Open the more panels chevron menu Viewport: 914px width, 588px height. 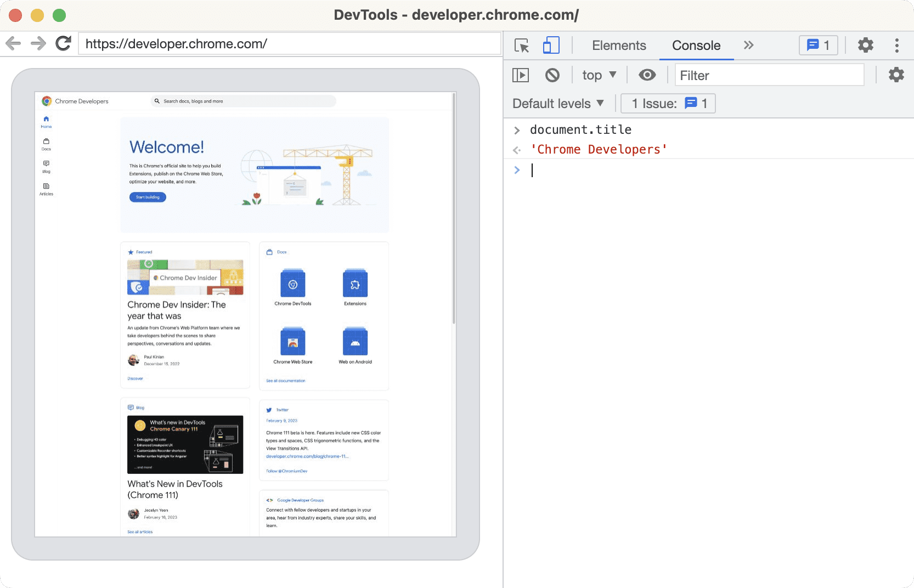748,46
